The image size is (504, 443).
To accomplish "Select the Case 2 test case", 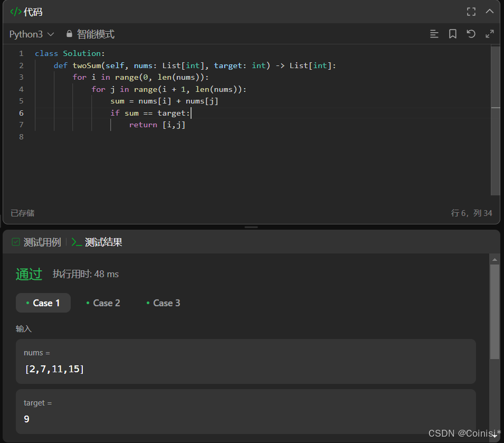I will 106,303.
